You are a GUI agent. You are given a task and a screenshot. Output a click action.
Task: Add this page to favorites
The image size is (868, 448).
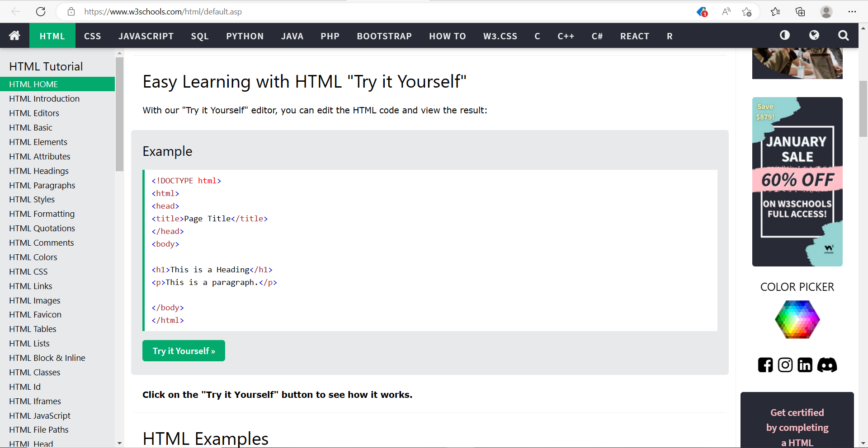[746, 12]
